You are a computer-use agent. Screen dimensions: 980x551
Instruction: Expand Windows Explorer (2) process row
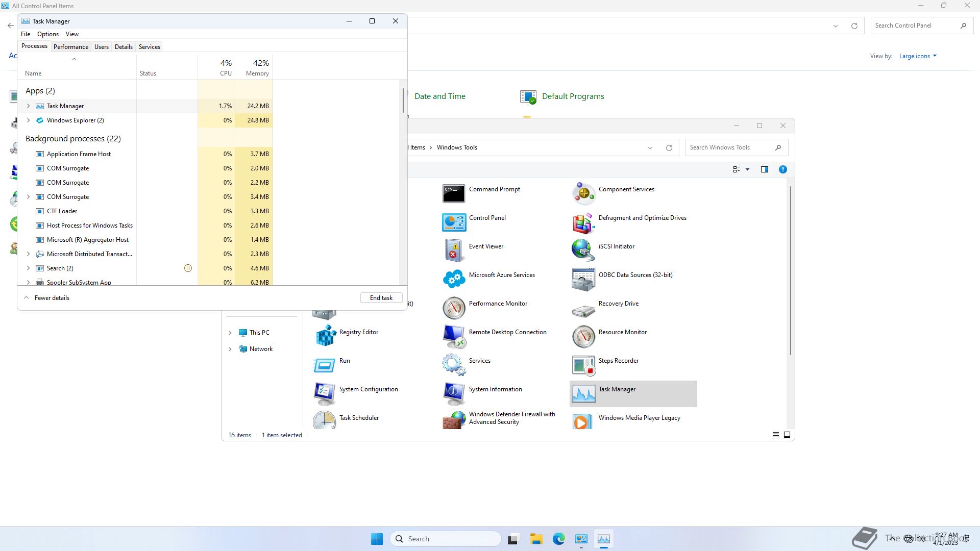pyautogui.click(x=28, y=120)
